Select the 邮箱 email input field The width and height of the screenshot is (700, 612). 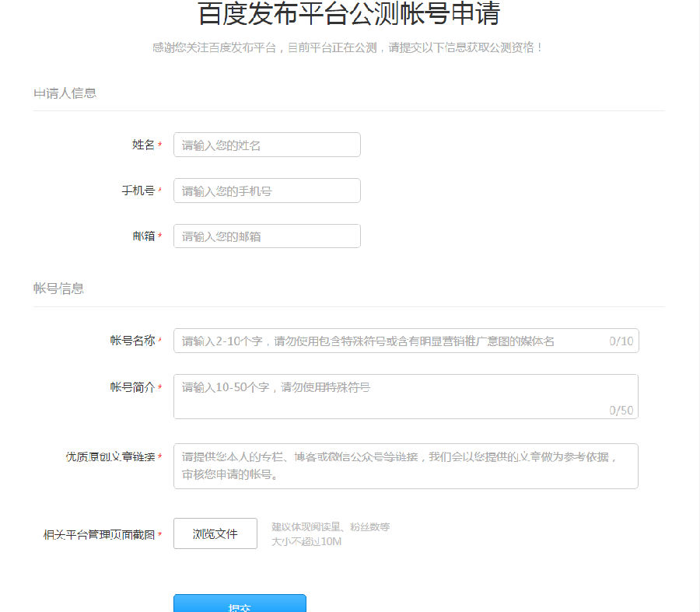[267, 236]
